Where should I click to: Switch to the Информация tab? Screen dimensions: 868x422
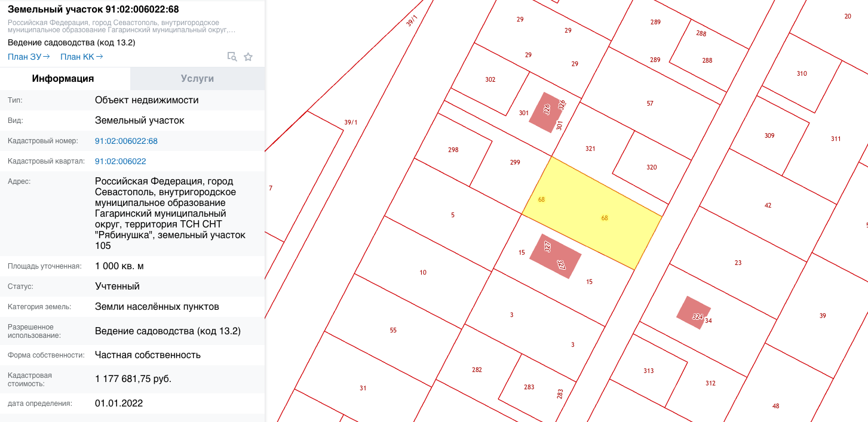coord(63,78)
